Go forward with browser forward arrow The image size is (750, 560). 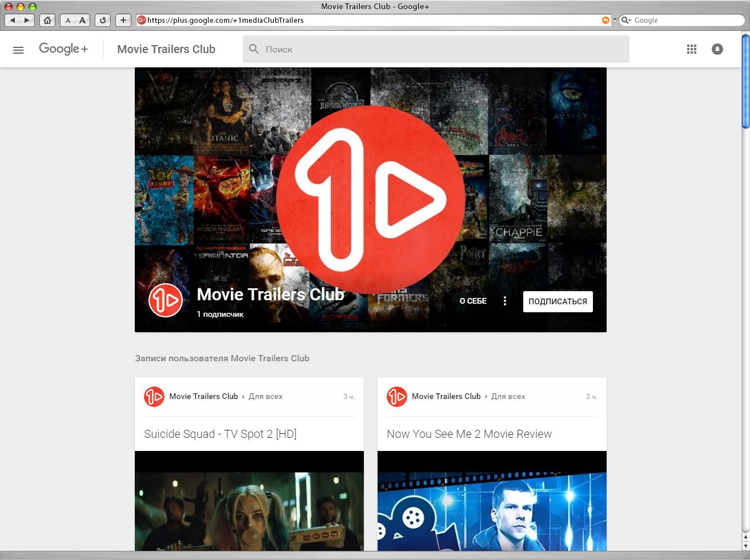(x=27, y=20)
